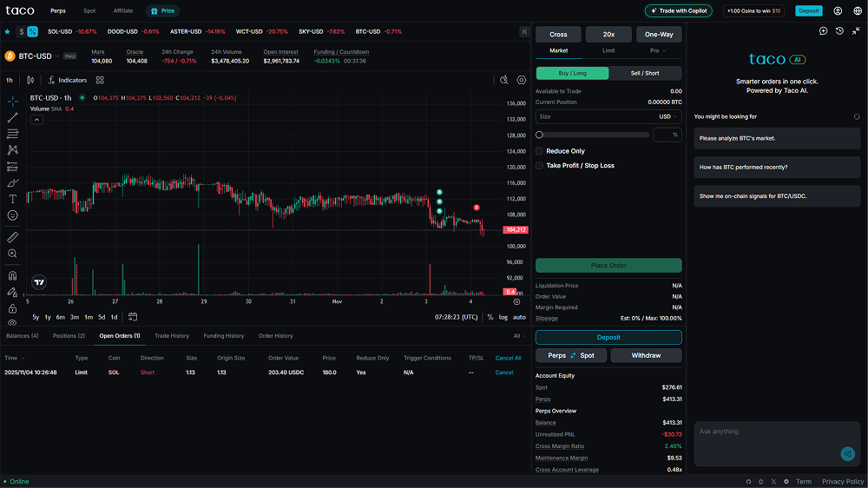The image size is (868, 488).
Task: Collapse the ticker bar with arrow icon
Action: click(524, 31)
